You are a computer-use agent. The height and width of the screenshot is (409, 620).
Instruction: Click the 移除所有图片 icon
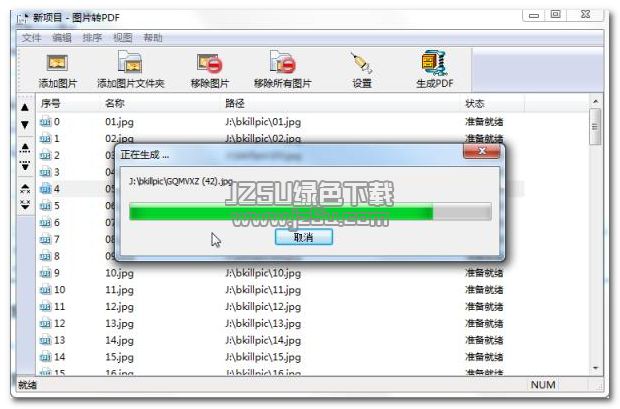click(282, 62)
